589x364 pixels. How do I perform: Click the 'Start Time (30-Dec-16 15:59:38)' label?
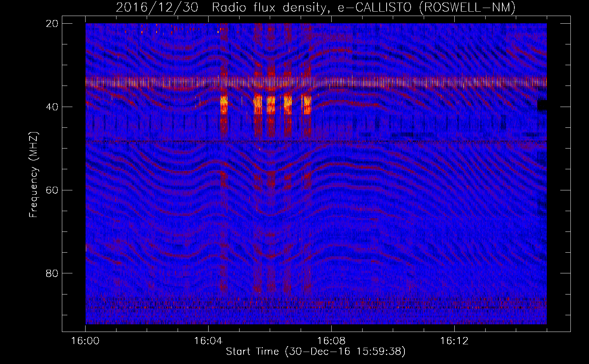click(x=316, y=352)
